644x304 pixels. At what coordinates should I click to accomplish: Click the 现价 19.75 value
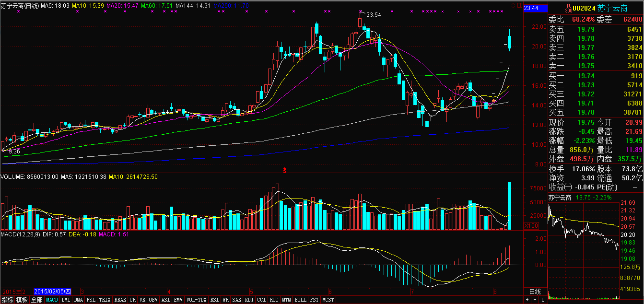pos(585,122)
